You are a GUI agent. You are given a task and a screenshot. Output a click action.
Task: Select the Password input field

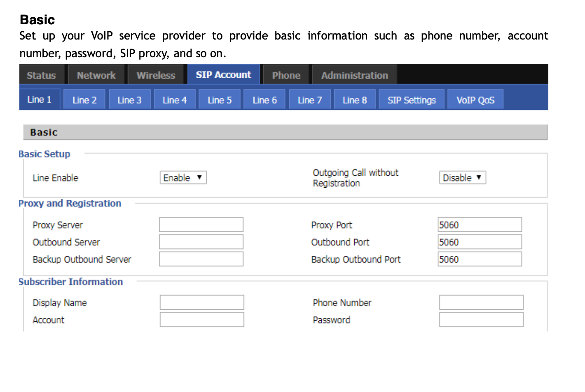click(481, 320)
